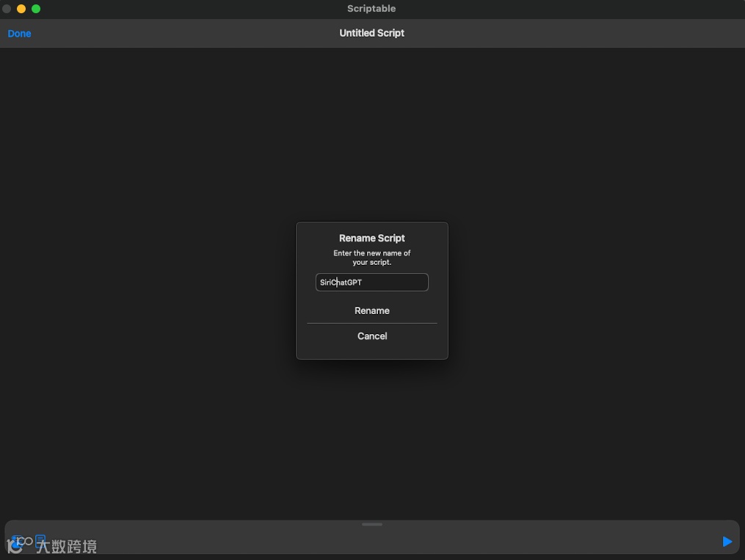Click Done to close the script editor
This screenshot has width=745, height=560.
click(20, 34)
